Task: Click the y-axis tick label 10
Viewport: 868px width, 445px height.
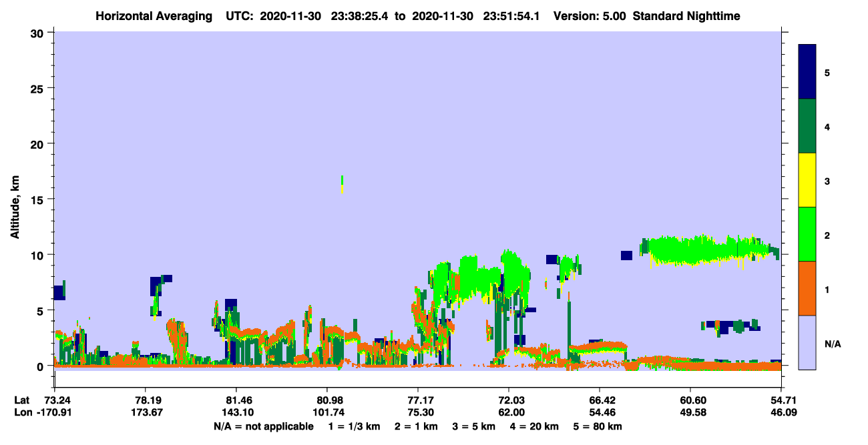Action: point(39,255)
